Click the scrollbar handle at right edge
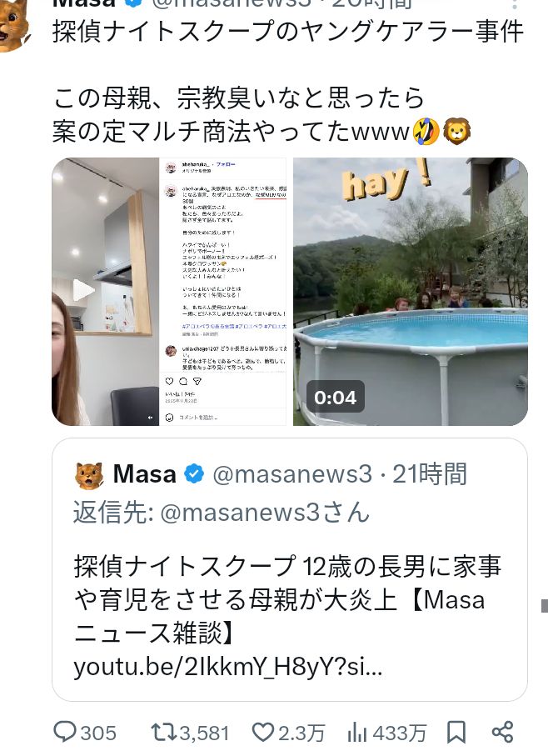Image resolution: width=548 pixels, height=756 pixels. (544, 606)
